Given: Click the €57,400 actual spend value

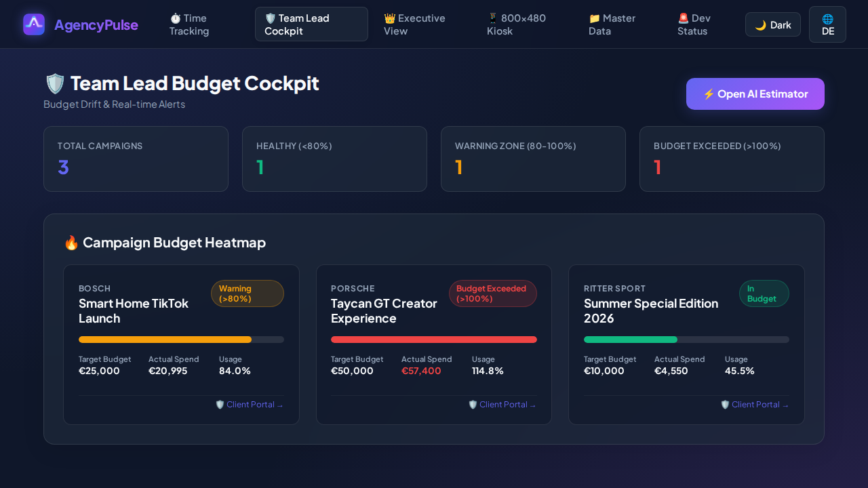Looking at the screenshot, I should point(421,371).
